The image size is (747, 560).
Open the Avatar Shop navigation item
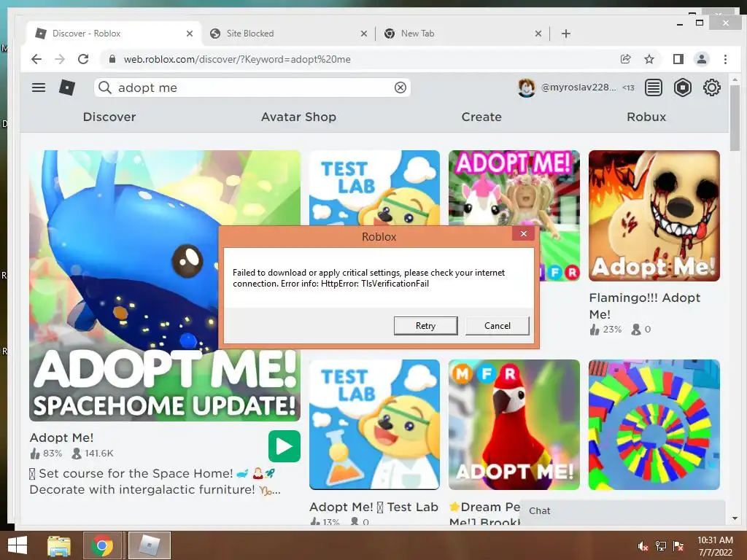(298, 117)
